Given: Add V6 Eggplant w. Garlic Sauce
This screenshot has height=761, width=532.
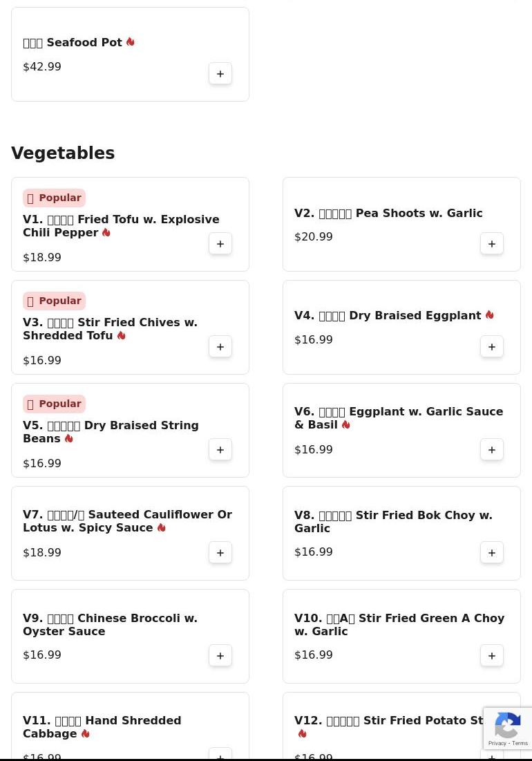Looking at the screenshot, I should [x=492, y=449].
